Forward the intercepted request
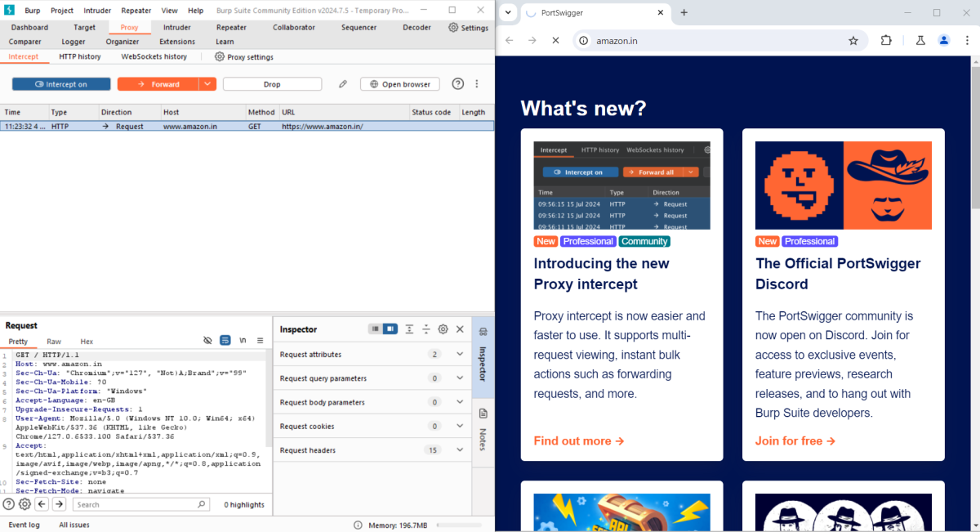The image size is (980, 532). click(158, 84)
